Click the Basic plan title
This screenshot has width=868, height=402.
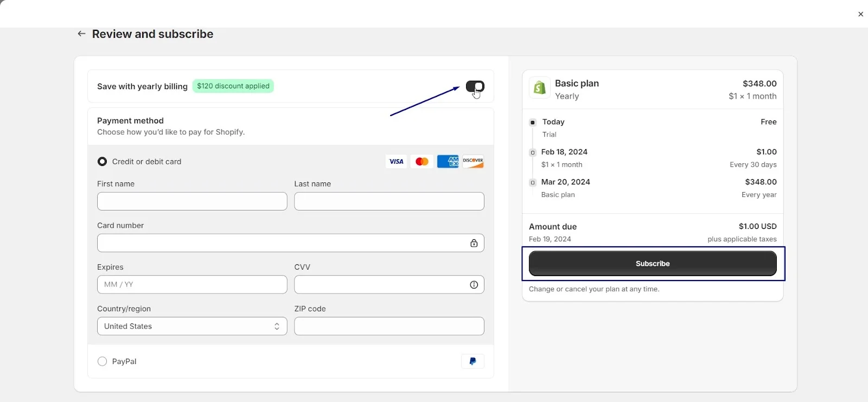tap(577, 84)
